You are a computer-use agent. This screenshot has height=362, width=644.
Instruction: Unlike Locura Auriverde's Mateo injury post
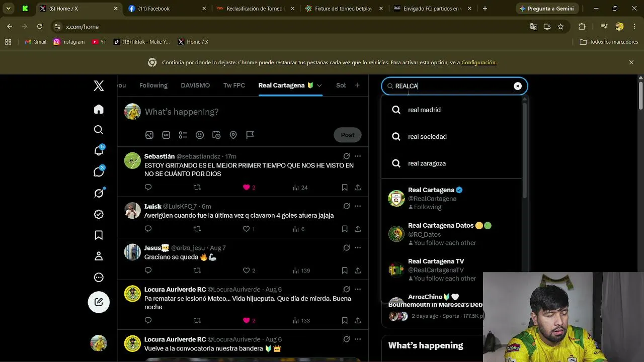click(x=247, y=320)
